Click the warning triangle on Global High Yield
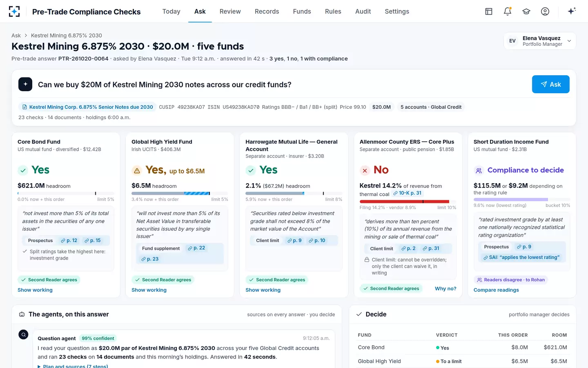This screenshot has width=588, height=368. click(137, 171)
